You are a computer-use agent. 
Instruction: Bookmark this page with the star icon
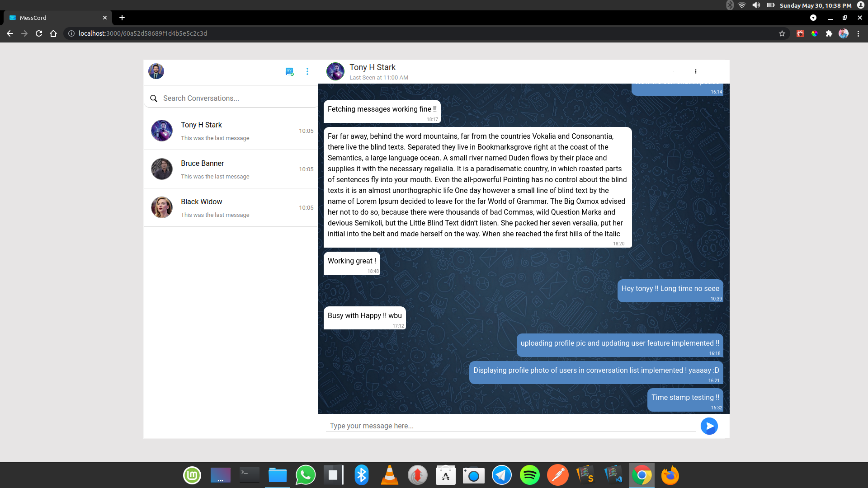tap(782, 33)
